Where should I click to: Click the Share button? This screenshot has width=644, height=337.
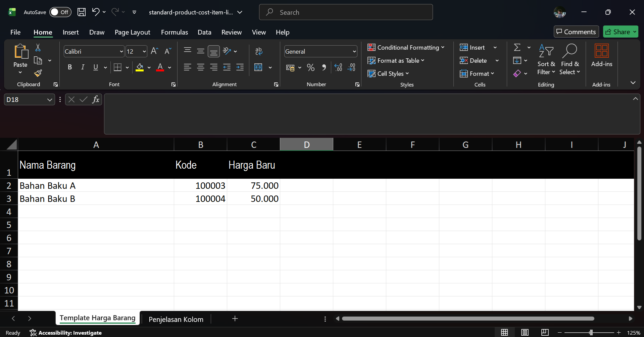[x=618, y=32]
